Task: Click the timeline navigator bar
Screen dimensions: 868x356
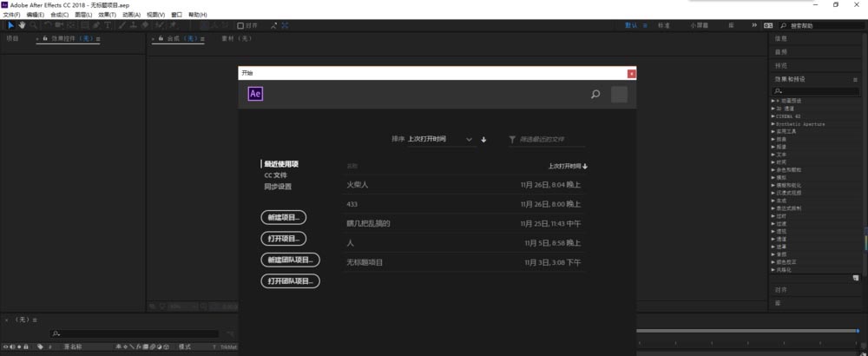Action: point(748,331)
